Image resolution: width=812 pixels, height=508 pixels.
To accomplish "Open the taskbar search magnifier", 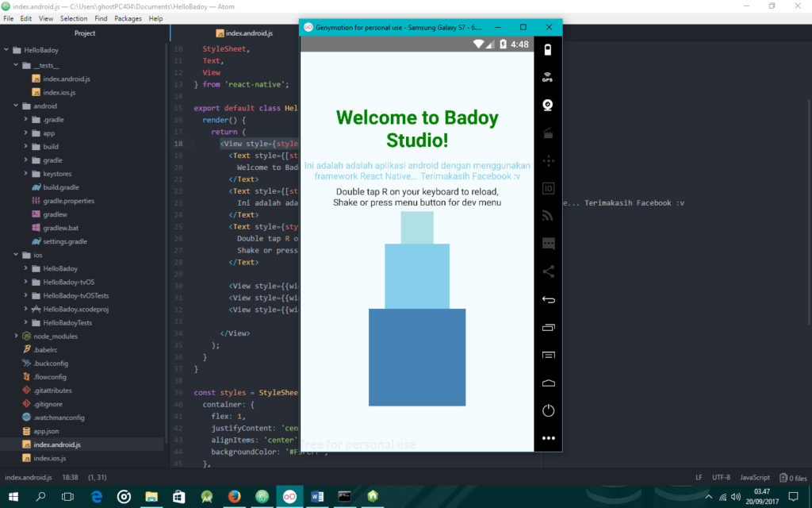I will [x=40, y=497].
